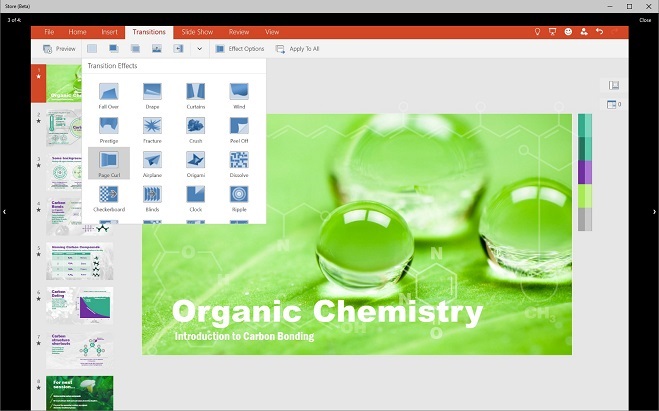Select slide 4 Carbon Bonds thumbnail
The width and height of the screenshot is (659, 411).
click(x=64, y=216)
